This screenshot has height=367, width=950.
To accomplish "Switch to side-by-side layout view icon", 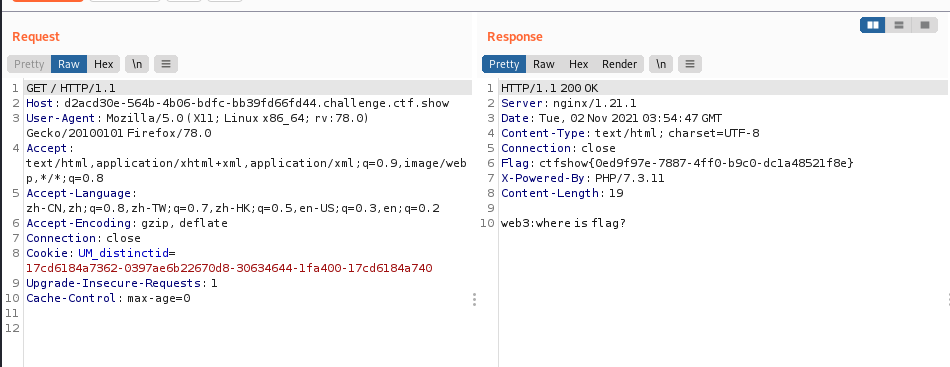I will point(872,25).
